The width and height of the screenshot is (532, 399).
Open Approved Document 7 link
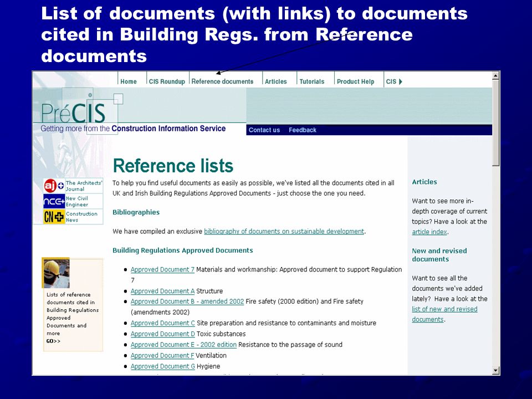(x=162, y=269)
